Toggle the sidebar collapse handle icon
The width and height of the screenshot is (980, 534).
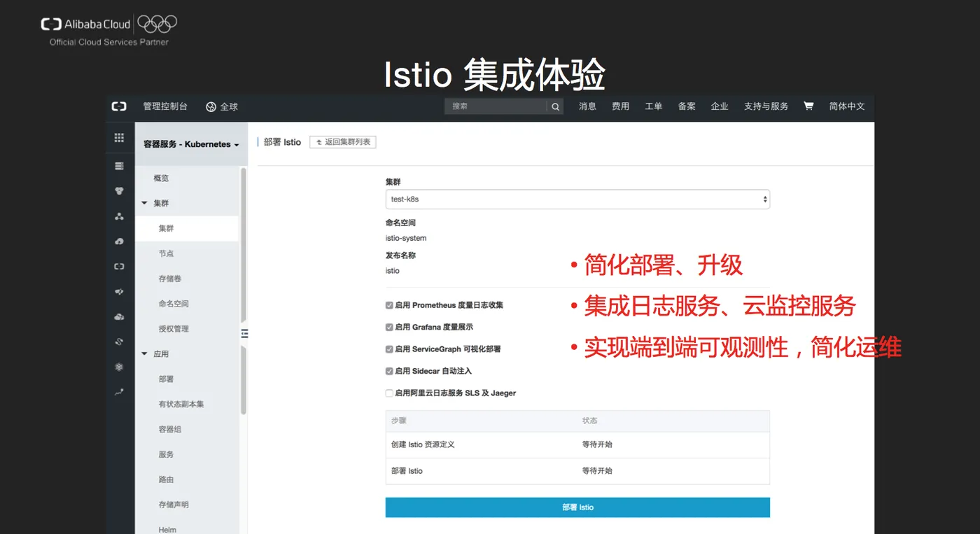(244, 333)
